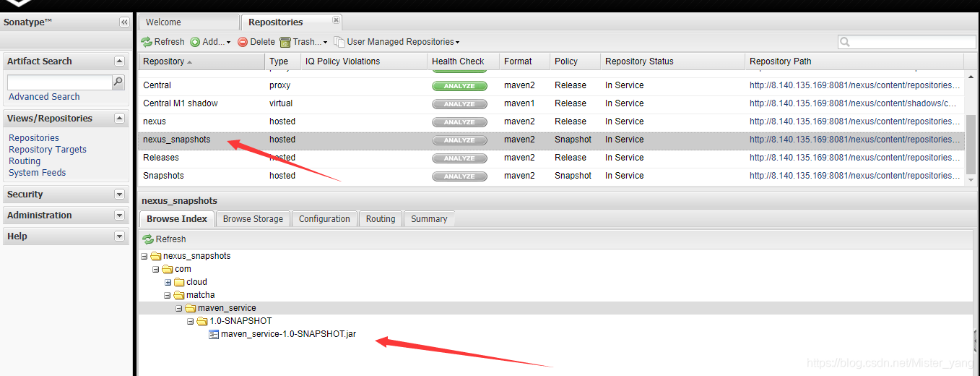
Task: Open the Routing tab
Action: coord(381,219)
